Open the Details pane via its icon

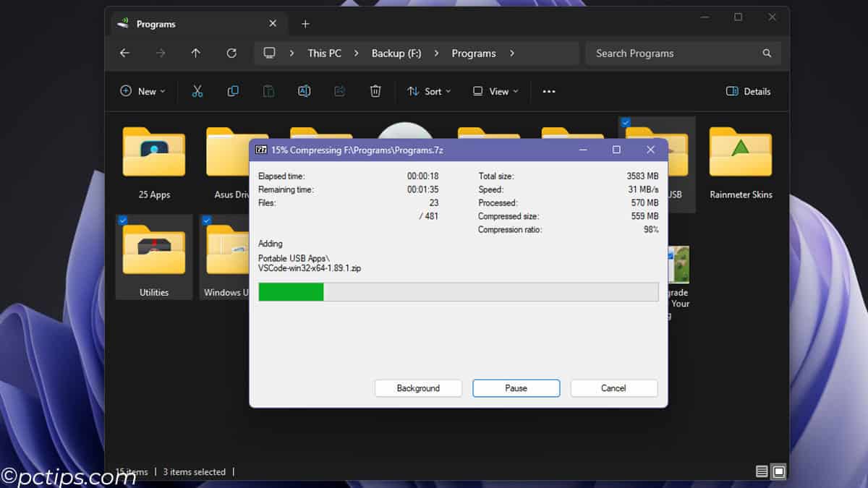pos(748,91)
